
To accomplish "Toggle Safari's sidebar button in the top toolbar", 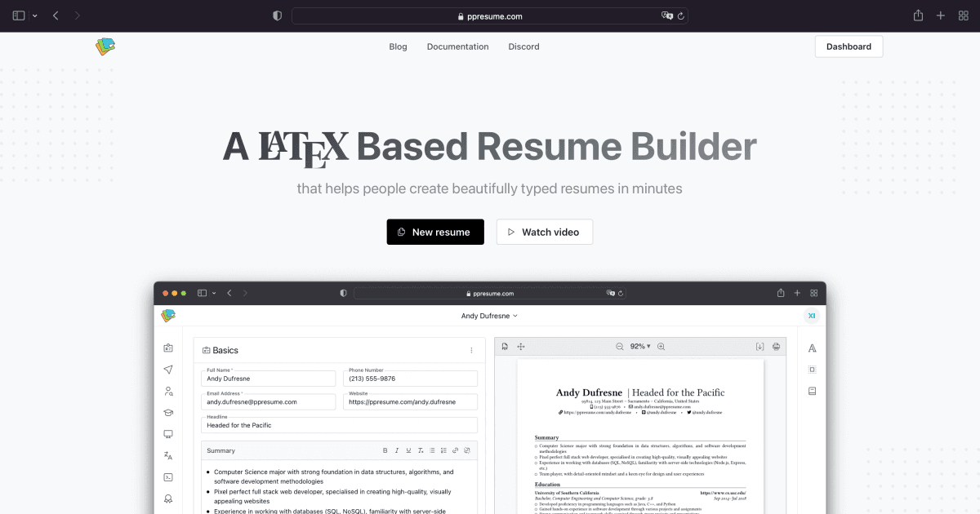I will click(19, 16).
